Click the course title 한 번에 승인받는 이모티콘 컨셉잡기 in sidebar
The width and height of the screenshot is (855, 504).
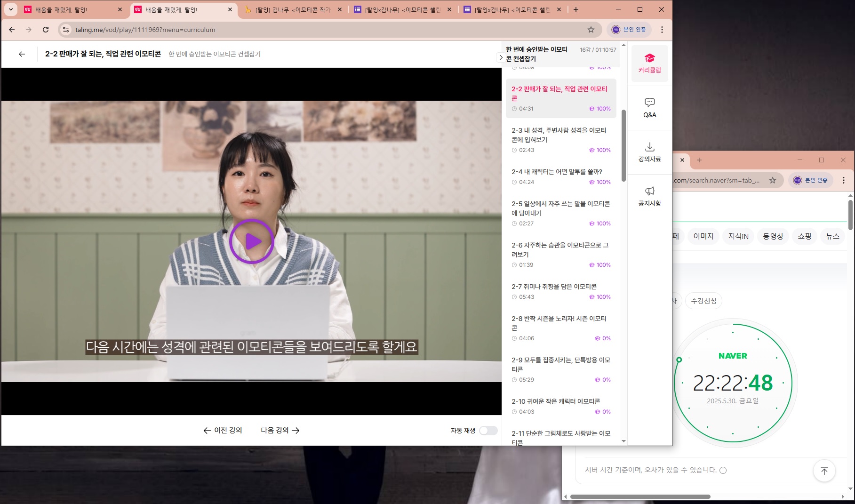point(536,54)
